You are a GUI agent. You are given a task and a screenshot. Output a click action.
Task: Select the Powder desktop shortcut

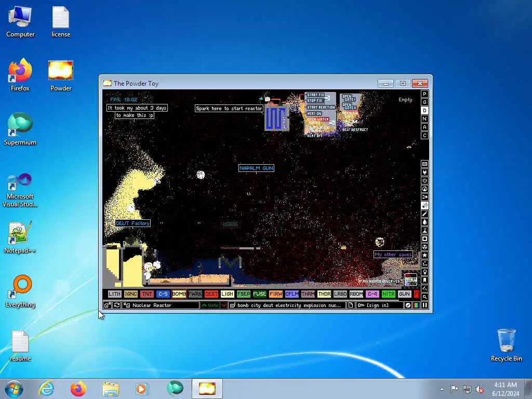coord(61,76)
